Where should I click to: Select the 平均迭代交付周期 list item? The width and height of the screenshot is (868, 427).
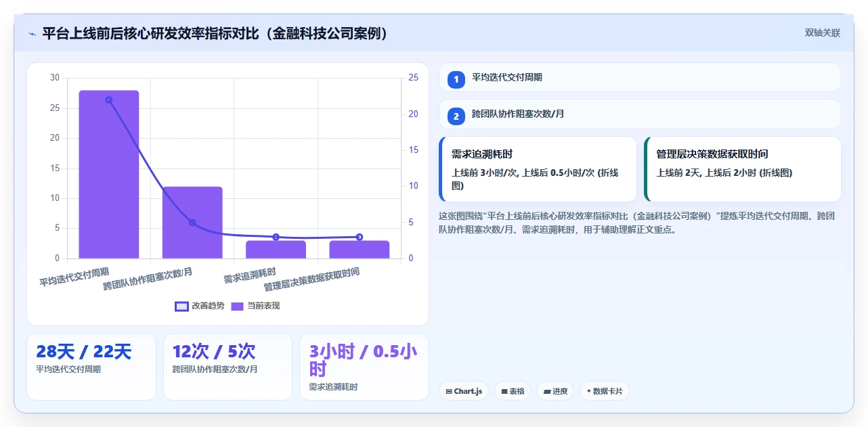640,77
